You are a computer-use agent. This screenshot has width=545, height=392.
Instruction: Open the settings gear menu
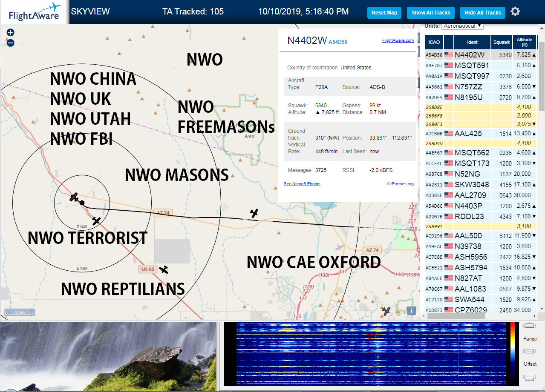515,11
